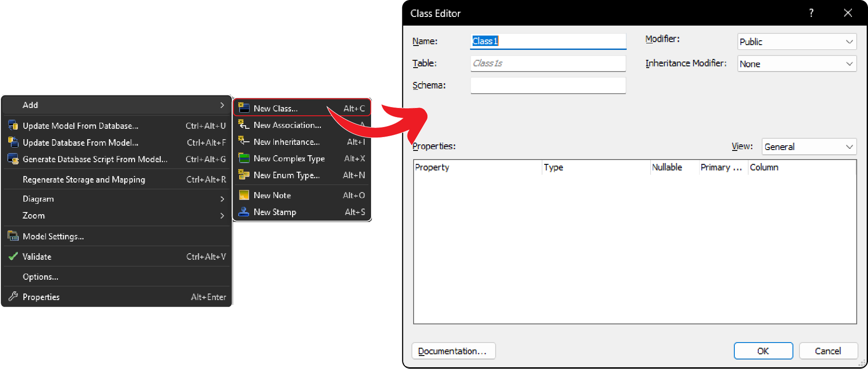
Task: Click the New Association icon
Action: [x=244, y=125]
